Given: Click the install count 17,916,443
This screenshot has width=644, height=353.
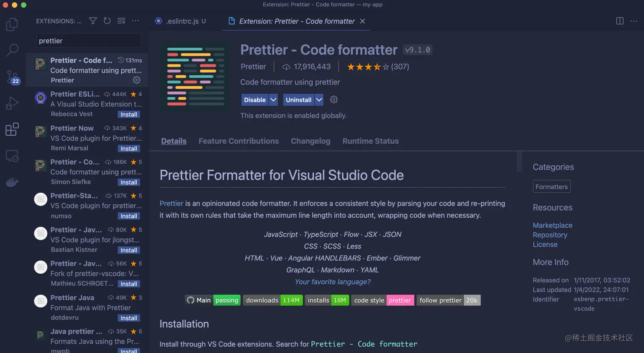Looking at the screenshot, I should pos(307,67).
